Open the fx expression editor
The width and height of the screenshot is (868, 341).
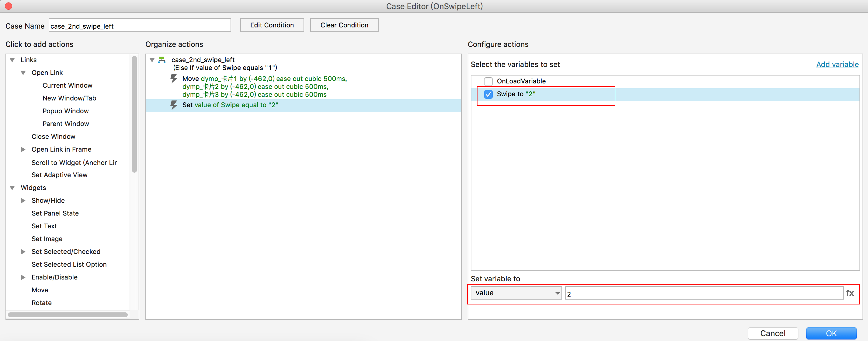pyautogui.click(x=849, y=293)
